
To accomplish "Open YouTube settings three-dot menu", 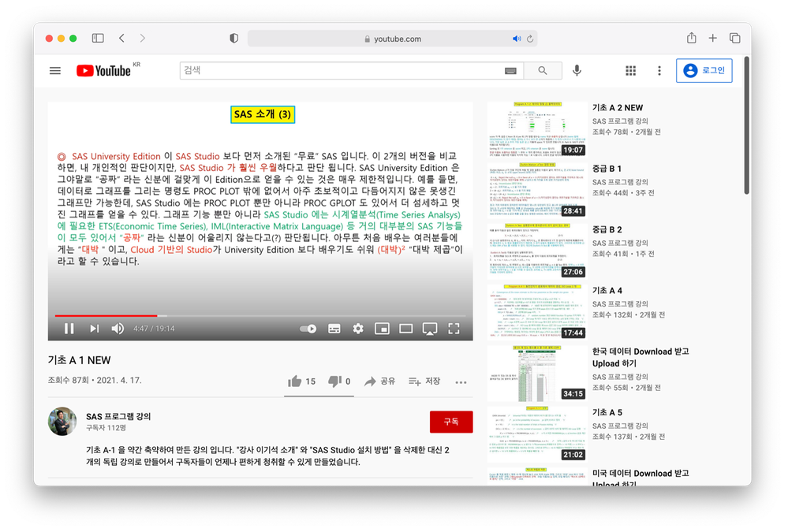I will pyautogui.click(x=659, y=71).
